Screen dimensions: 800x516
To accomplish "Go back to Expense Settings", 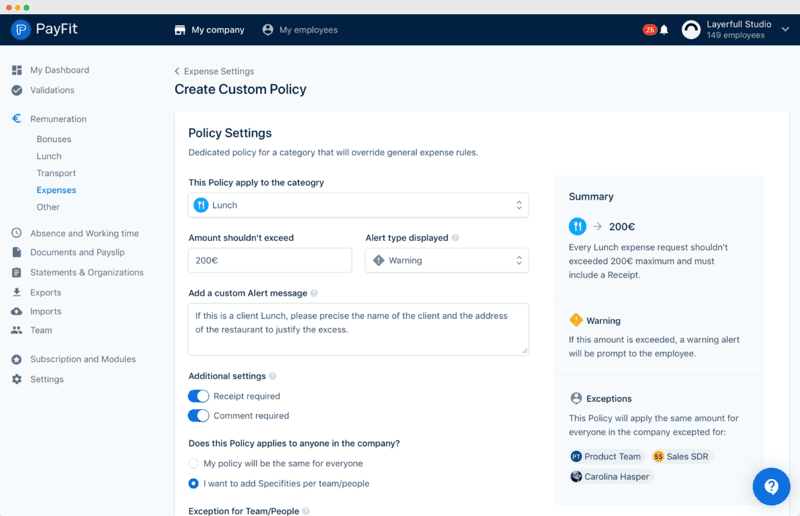I will coord(214,71).
